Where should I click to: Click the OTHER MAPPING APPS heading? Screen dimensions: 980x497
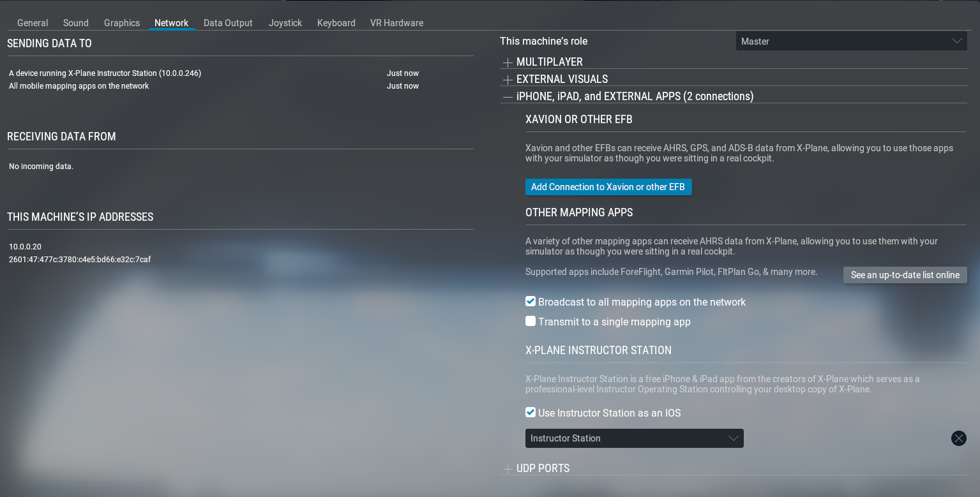coord(579,212)
